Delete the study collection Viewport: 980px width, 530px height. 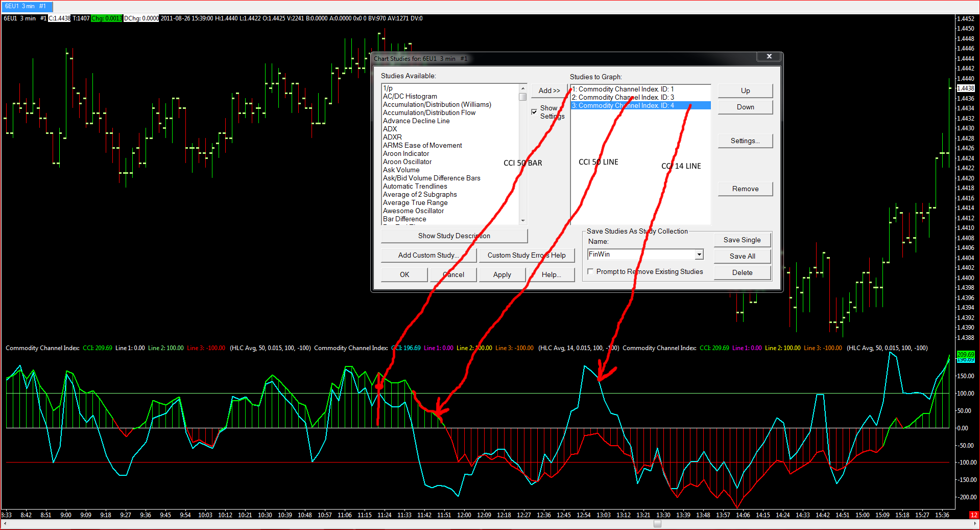[x=742, y=272]
